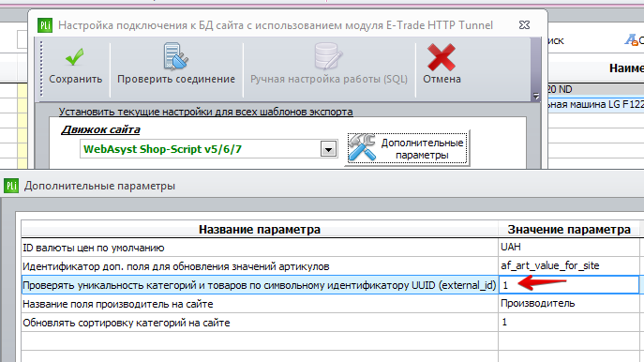Click the Движок сайта heading
This screenshot has width=644, height=362.
tap(100, 129)
